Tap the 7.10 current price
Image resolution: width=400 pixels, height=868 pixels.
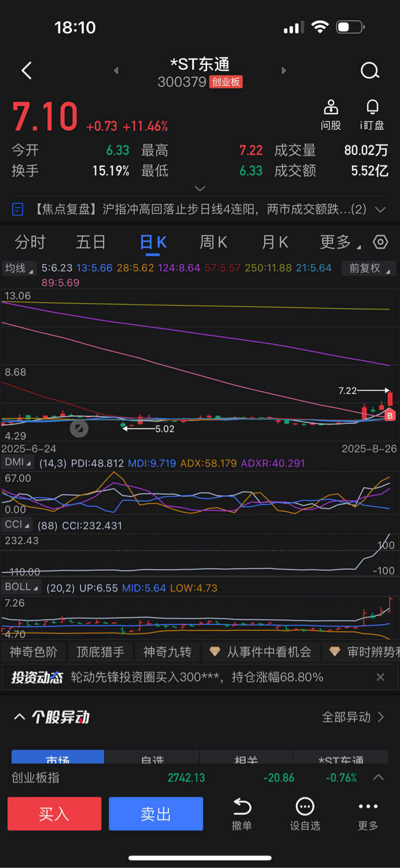click(45, 116)
